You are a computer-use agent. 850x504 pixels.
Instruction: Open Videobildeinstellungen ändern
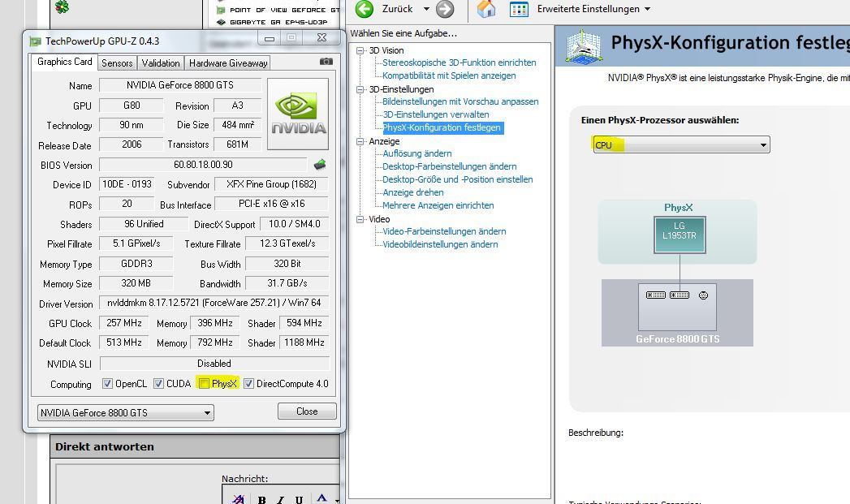pyautogui.click(x=440, y=245)
